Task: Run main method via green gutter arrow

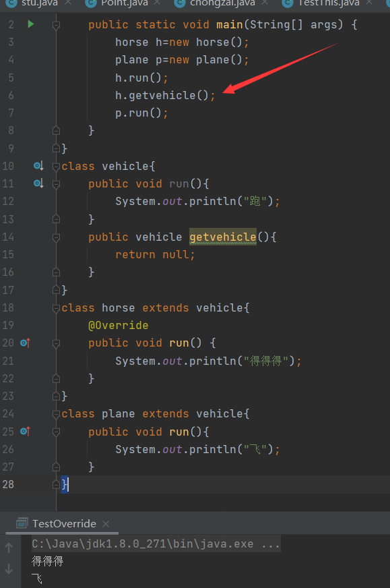Action: pos(31,24)
